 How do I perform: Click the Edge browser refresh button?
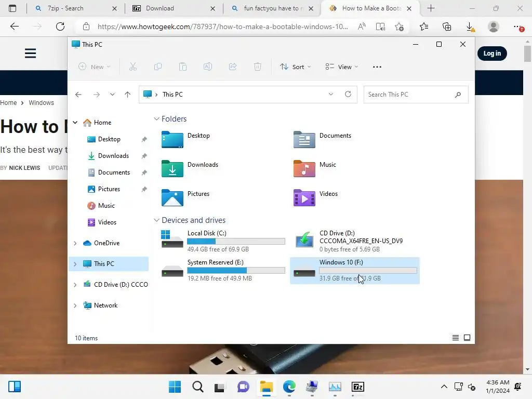60,26
